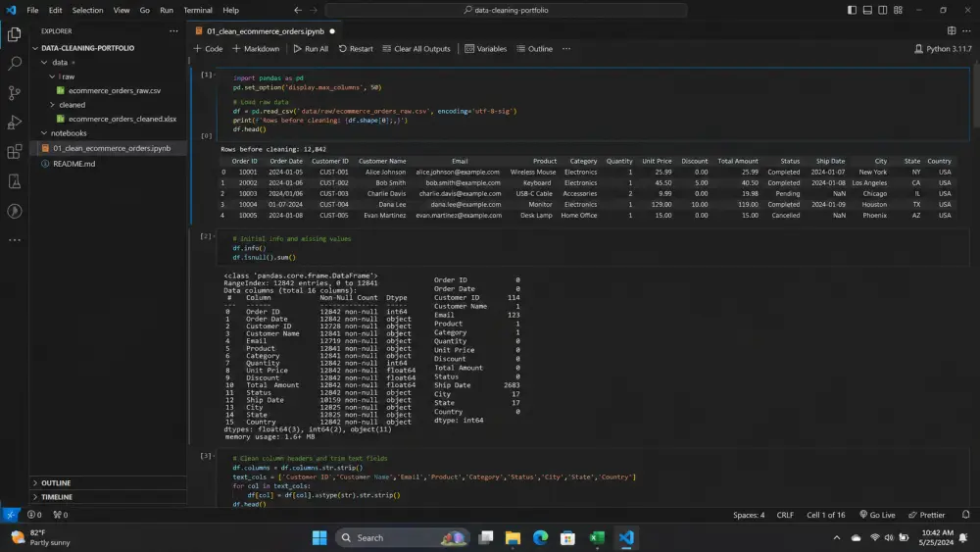Screen dimensions: 980x552
Task: Show additional activity bar views ellipsis
Action: [14, 240]
